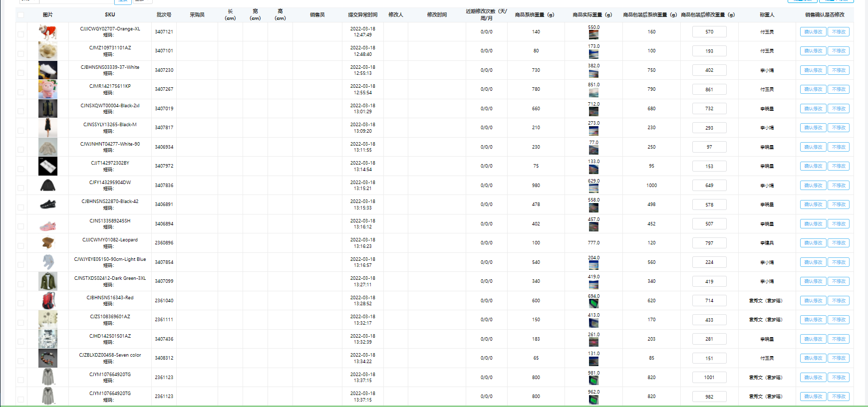
Task: Tick the CJZBLXDZ00458-Seven color row checkbox
Action: click(x=20, y=361)
